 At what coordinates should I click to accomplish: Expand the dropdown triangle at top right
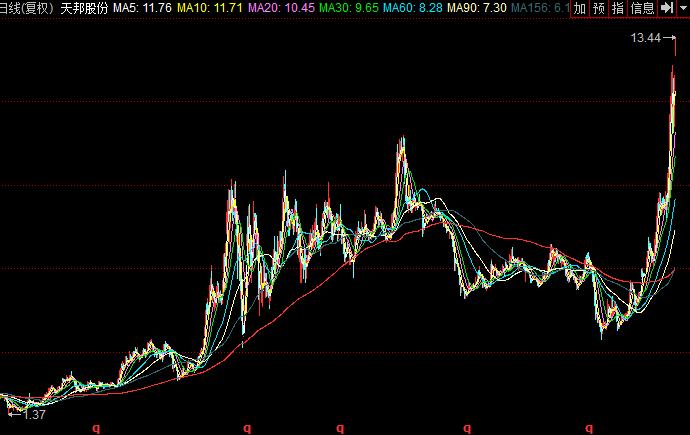pos(683,8)
